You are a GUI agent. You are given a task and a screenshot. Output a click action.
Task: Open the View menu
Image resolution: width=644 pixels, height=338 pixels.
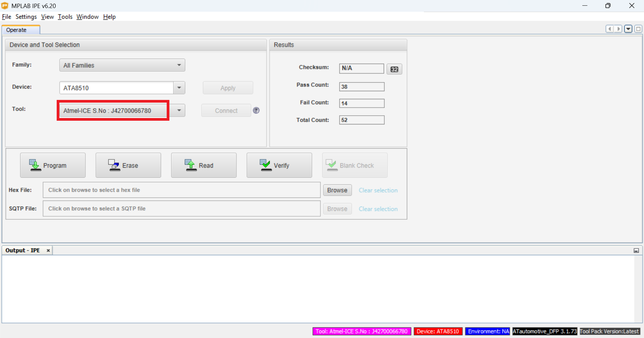coord(47,17)
